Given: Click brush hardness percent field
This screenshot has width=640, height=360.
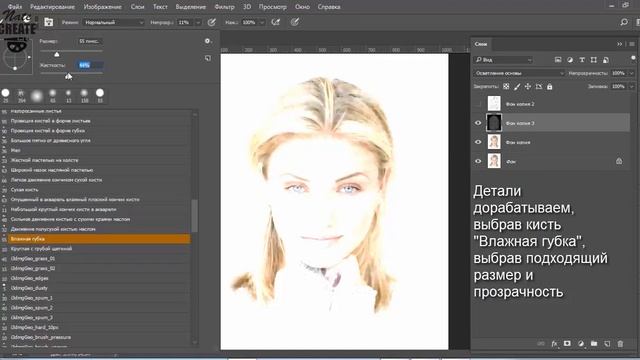Looking at the screenshot, I should [89, 65].
